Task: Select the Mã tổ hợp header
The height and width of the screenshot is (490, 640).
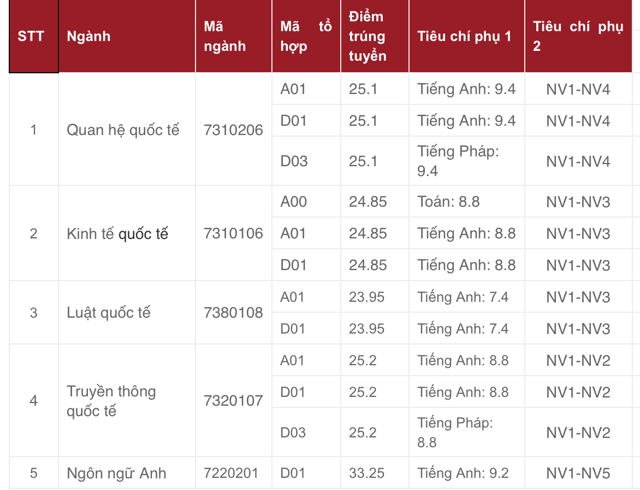Action: (305, 37)
